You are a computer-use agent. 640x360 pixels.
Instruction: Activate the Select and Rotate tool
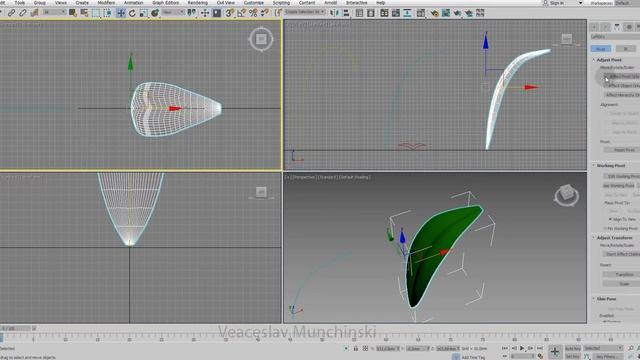pos(132,13)
